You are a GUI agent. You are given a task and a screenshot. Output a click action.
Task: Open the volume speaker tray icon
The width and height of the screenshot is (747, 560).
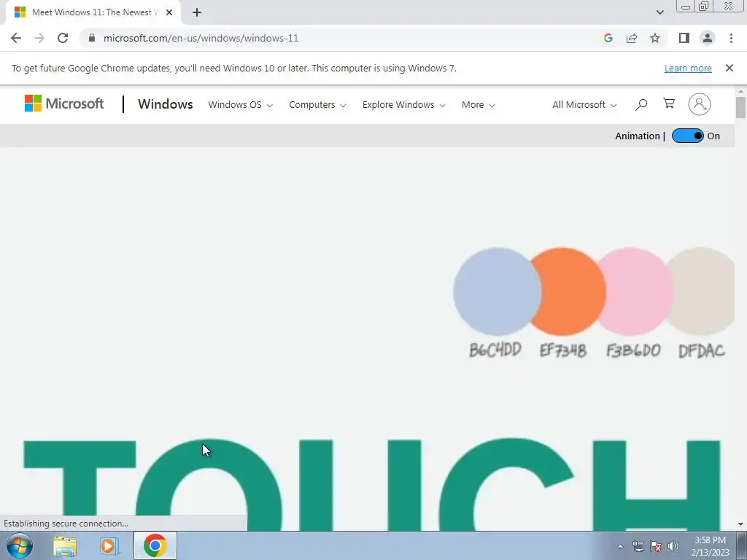pos(673,546)
